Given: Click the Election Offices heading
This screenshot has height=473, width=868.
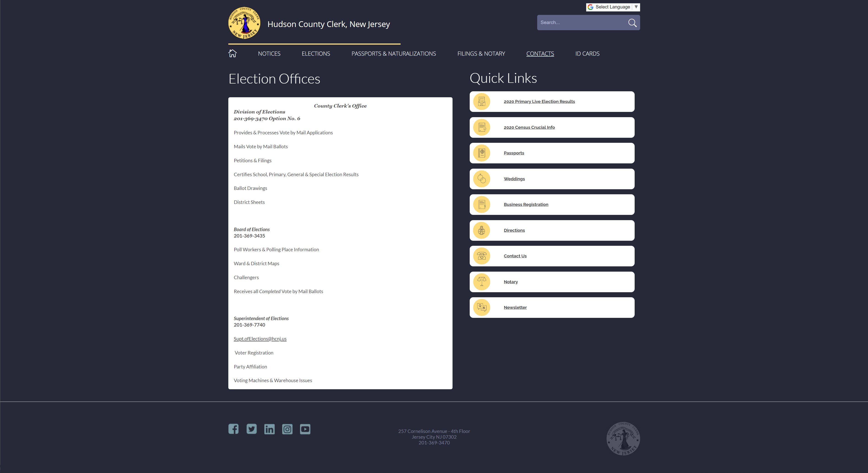Looking at the screenshot, I should (274, 79).
